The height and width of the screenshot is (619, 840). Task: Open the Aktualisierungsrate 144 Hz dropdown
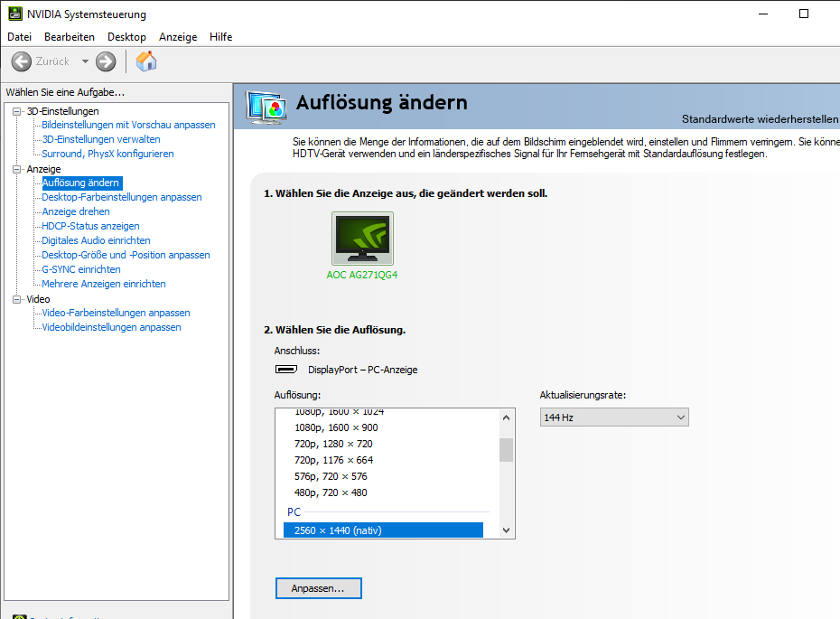click(x=614, y=417)
